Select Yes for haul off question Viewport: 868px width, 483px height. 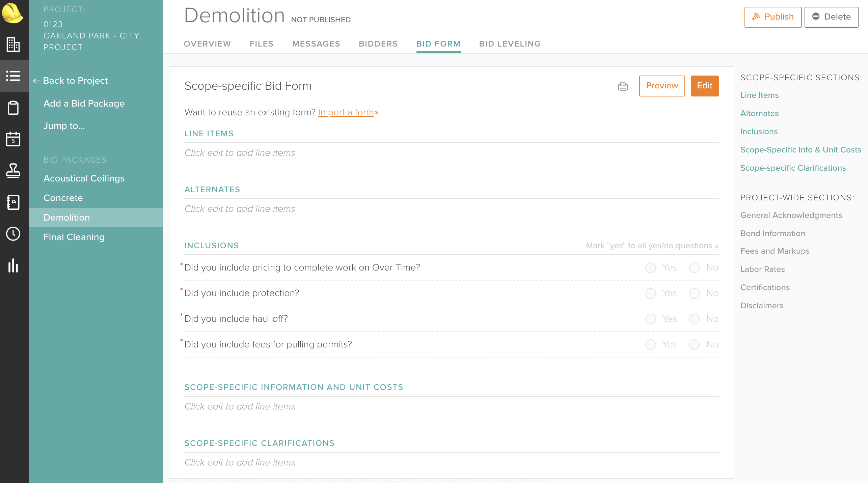650,319
